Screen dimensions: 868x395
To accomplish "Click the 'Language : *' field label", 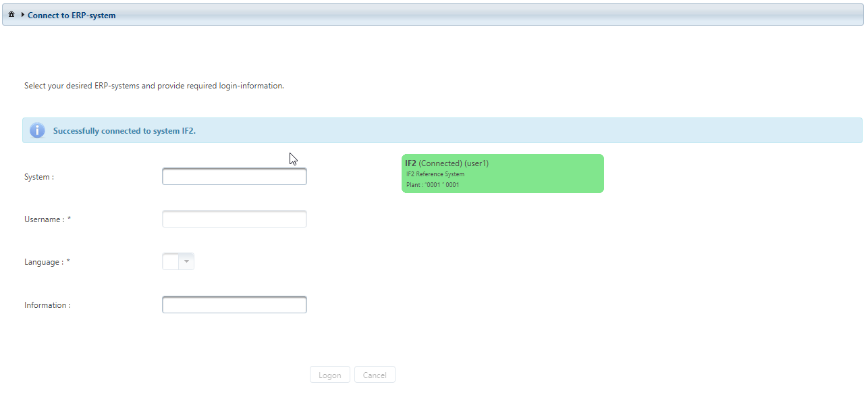I will coord(47,262).
